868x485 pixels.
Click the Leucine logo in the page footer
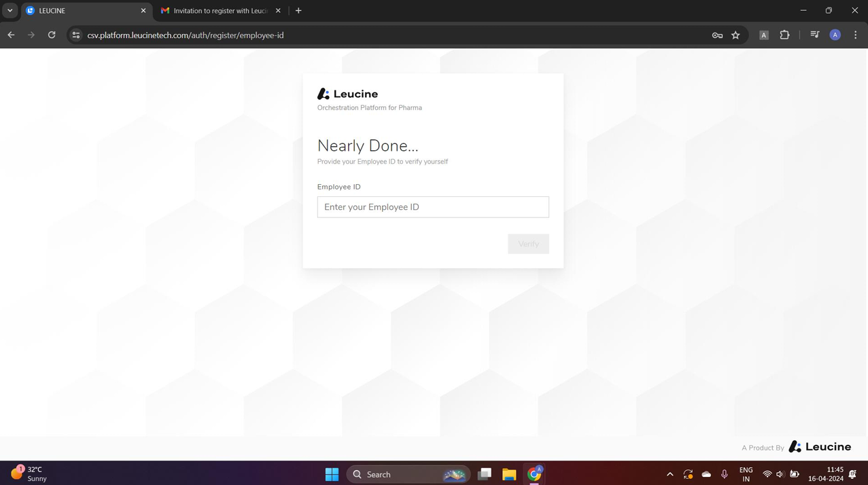pos(820,447)
